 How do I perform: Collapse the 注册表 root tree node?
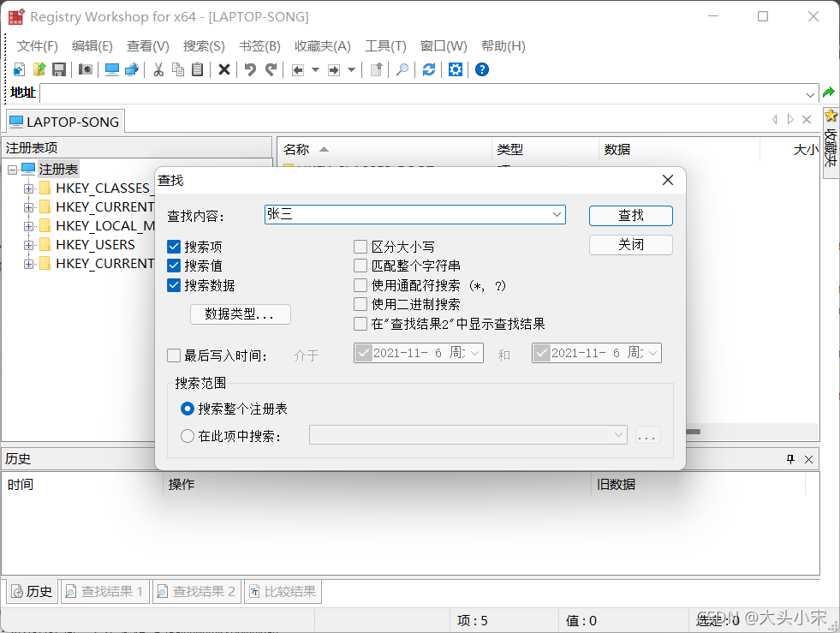coord(12,170)
